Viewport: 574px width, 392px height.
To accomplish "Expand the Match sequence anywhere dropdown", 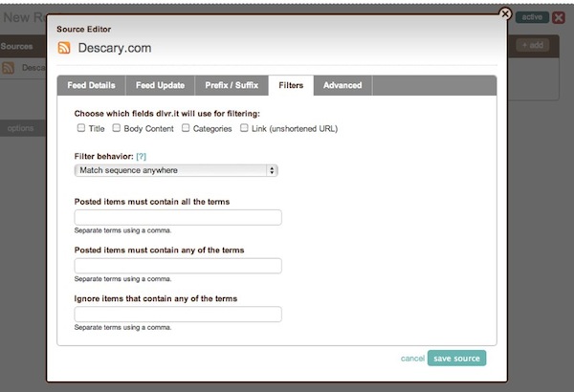I will coord(176,170).
